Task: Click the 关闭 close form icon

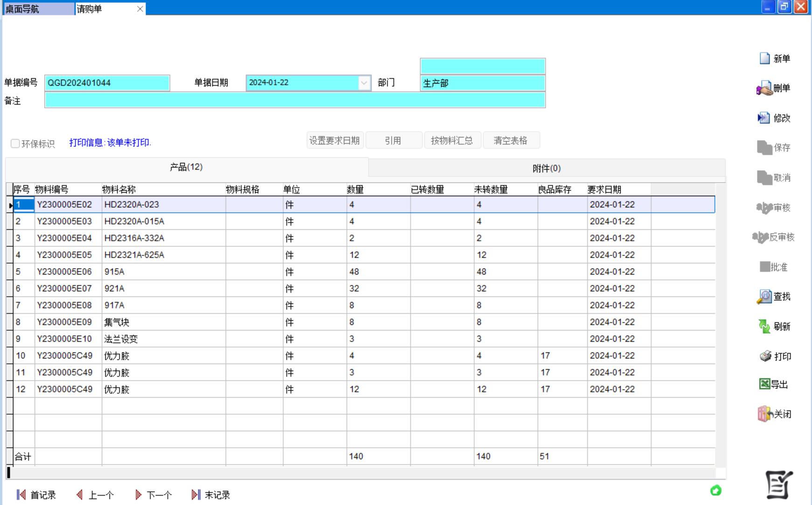Action: point(764,414)
